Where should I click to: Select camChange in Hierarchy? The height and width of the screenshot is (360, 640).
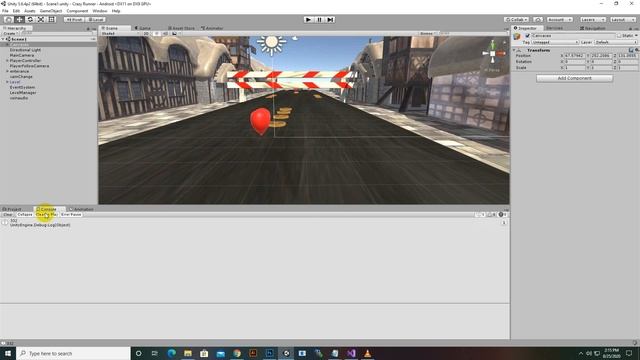[x=21, y=76]
